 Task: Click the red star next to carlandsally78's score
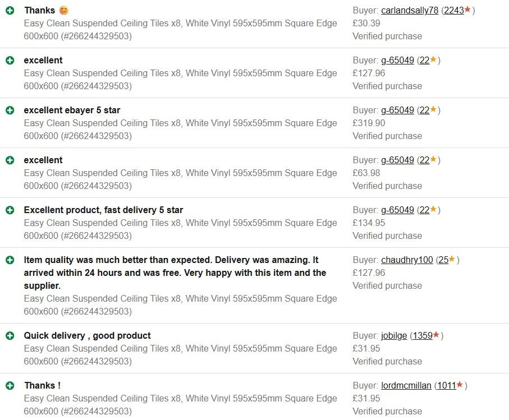467,10
